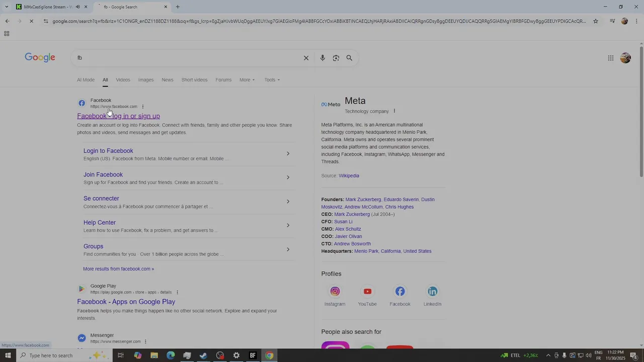This screenshot has width=644, height=362.
Task: Open the tab search dropdown arrow
Action: (x=7, y=7)
